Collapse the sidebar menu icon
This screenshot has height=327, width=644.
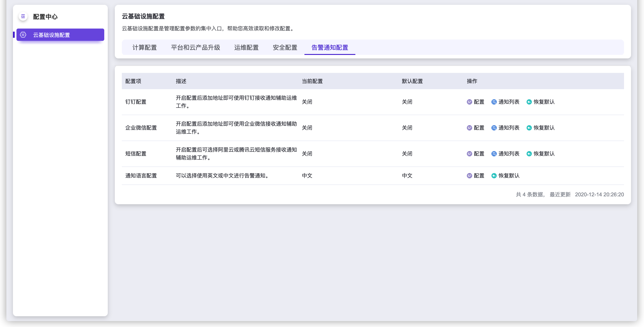23,16
